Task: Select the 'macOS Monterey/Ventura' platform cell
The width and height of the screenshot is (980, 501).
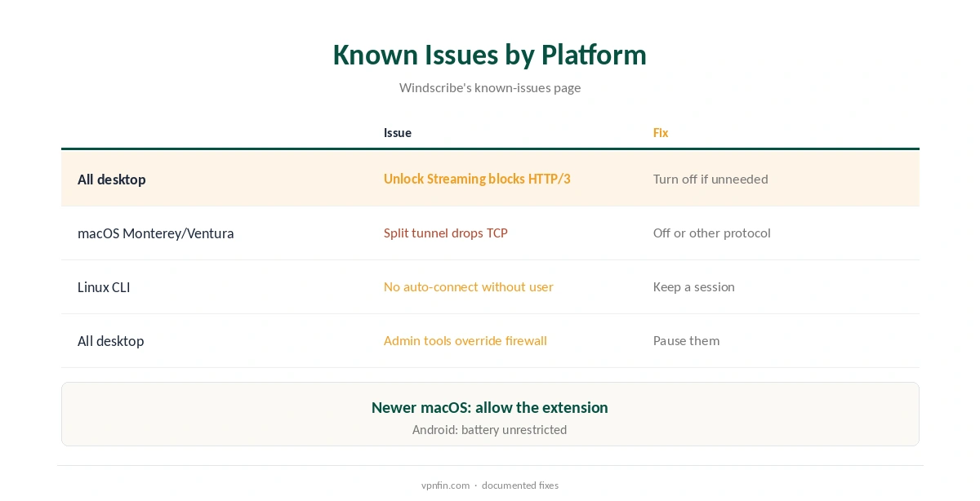Action: 156,233
